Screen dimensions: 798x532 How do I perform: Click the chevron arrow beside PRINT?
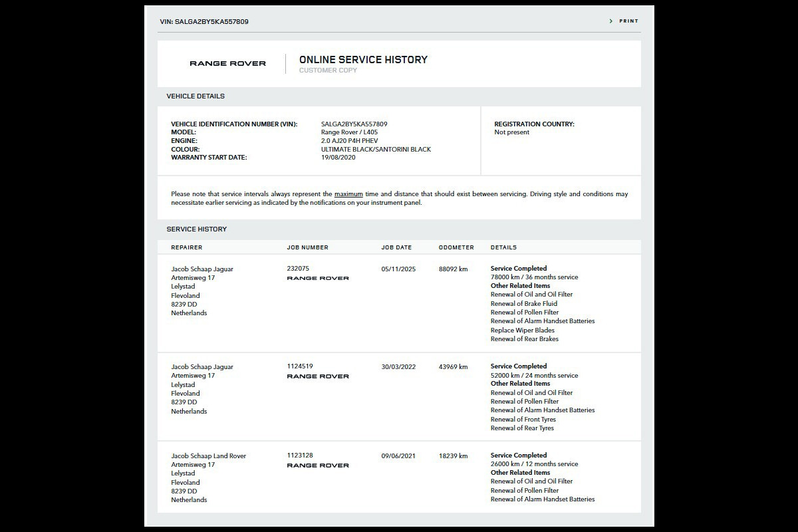611,21
